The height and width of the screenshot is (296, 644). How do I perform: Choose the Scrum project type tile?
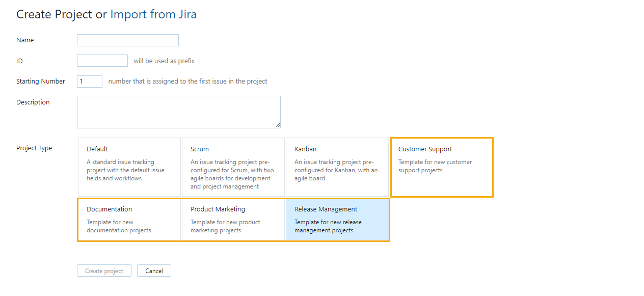(233, 167)
